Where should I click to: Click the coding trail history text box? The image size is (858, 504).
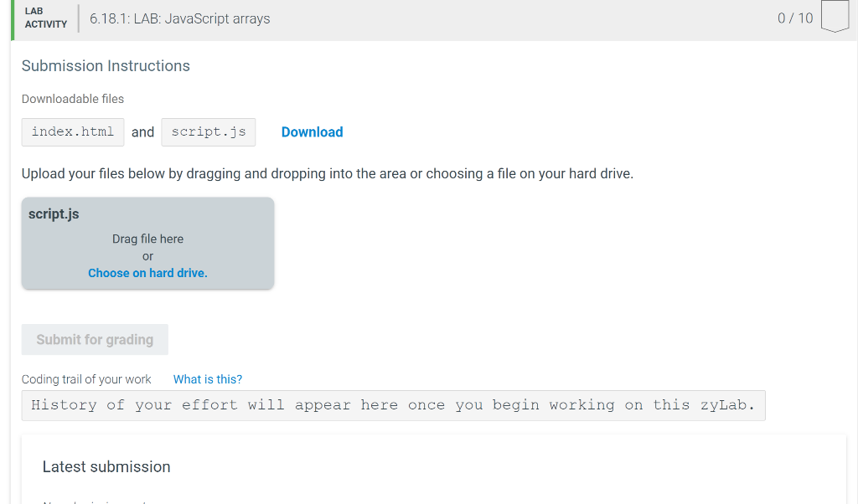(x=394, y=405)
